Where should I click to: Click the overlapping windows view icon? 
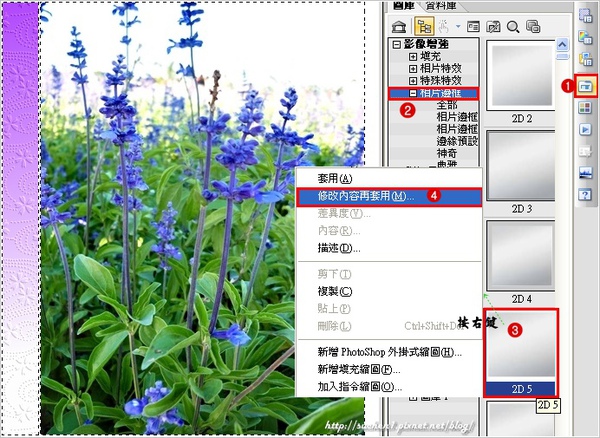pos(533,27)
